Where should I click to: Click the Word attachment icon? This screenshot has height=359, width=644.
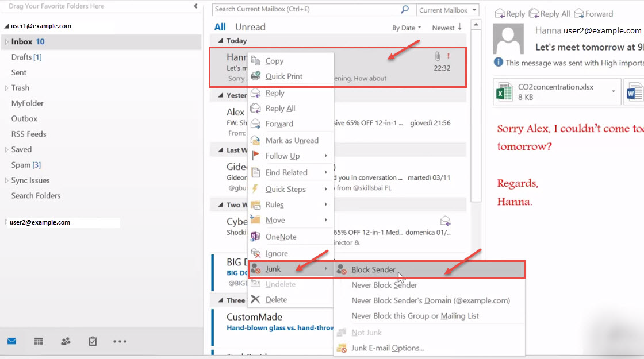(x=635, y=91)
